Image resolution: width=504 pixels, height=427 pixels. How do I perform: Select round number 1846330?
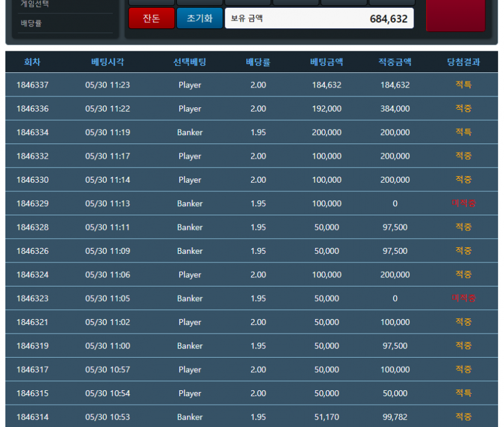pos(33,180)
